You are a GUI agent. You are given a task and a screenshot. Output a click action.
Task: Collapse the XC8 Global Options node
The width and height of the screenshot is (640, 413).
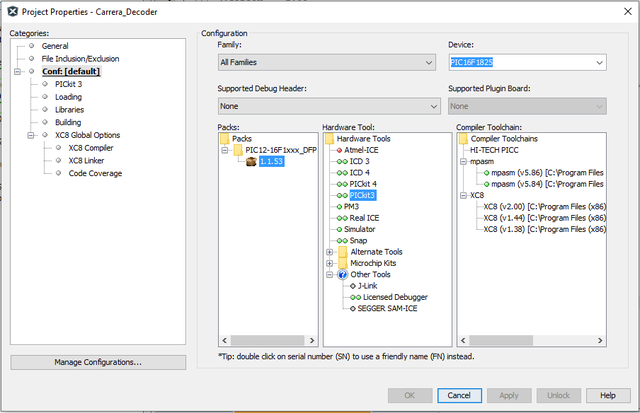coord(31,135)
